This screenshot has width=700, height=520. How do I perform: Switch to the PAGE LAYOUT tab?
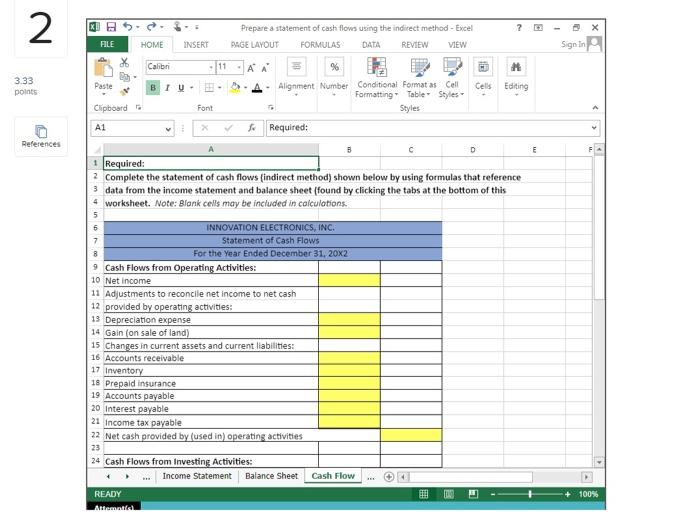click(254, 45)
